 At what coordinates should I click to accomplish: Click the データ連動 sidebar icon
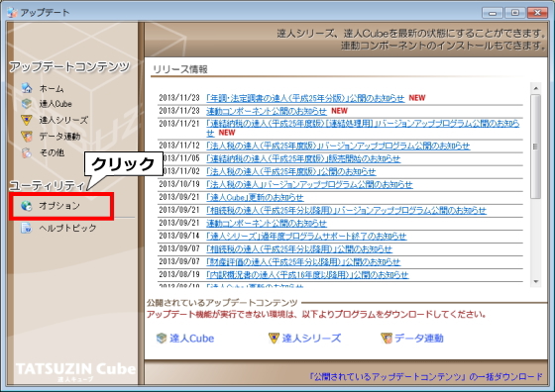tap(27, 136)
